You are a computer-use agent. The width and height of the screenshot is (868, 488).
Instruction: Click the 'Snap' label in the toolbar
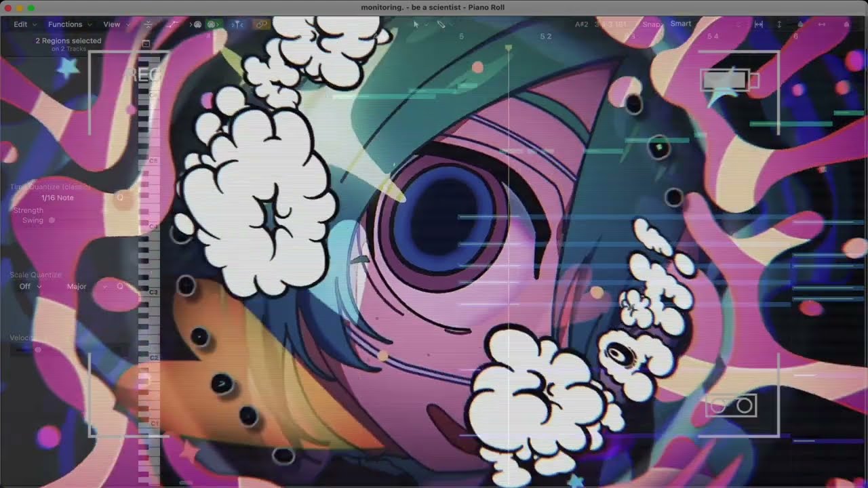click(651, 24)
